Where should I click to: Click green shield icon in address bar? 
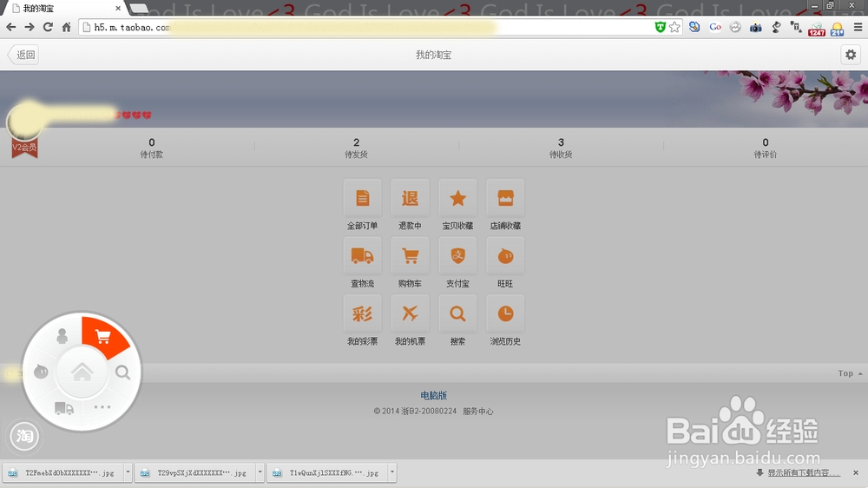pyautogui.click(x=660, y=27)
